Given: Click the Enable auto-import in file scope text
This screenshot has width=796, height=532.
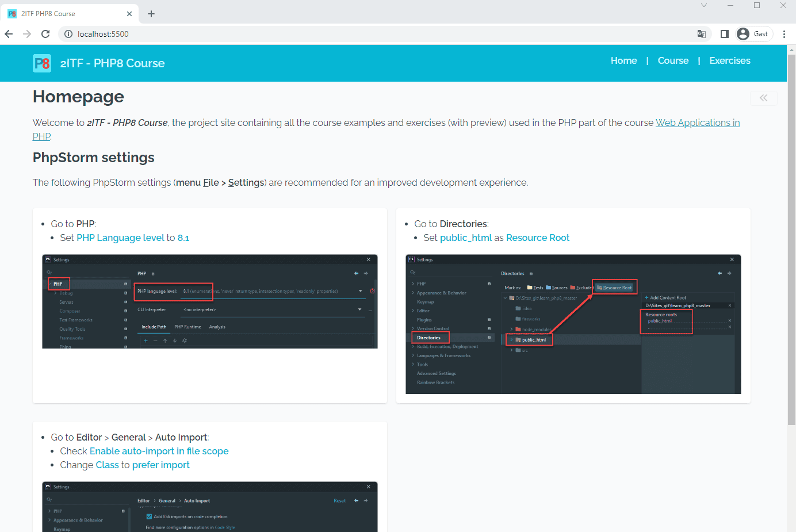Looking at the screenshot, I should point(159,451).
